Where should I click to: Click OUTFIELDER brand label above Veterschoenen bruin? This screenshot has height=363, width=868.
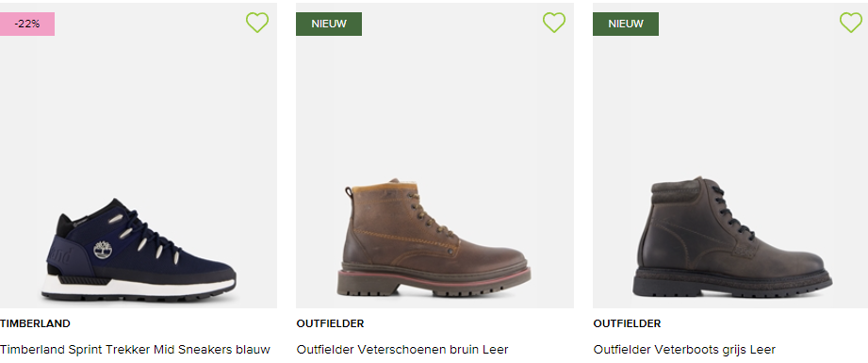pyautogui.click(x=331, y=323)
